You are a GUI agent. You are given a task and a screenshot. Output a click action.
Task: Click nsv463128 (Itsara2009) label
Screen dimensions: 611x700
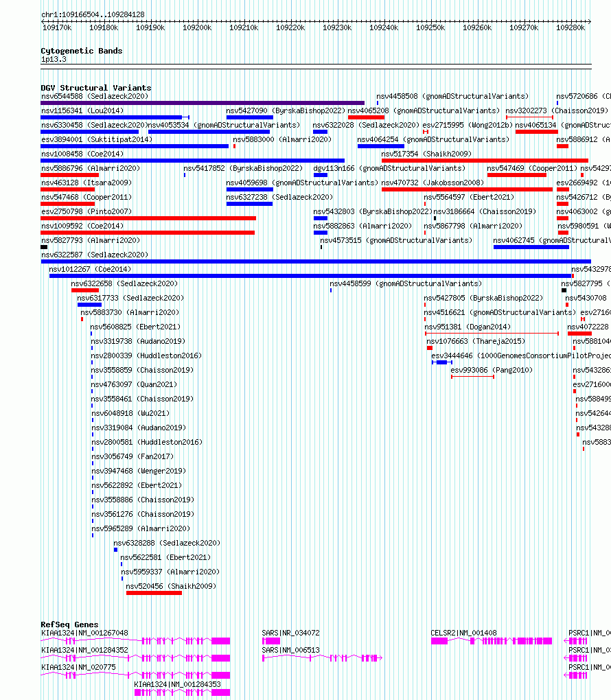tap(87, 183)
